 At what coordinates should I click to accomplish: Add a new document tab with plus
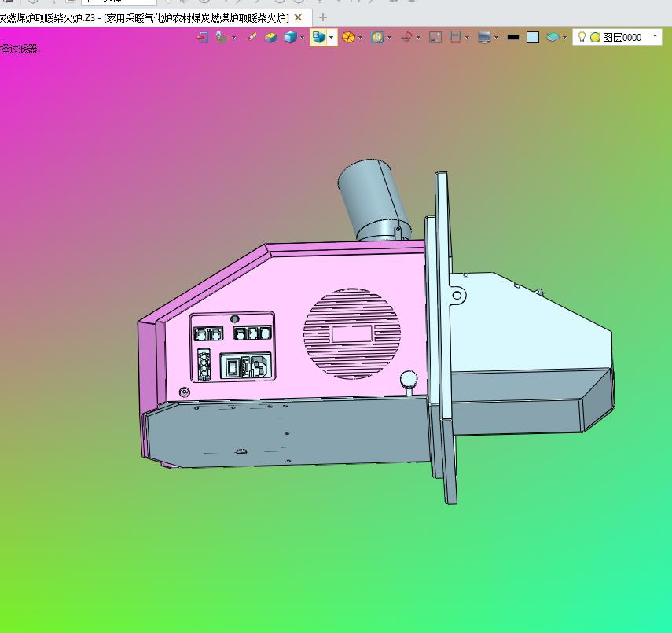click(x=323, y=17)
